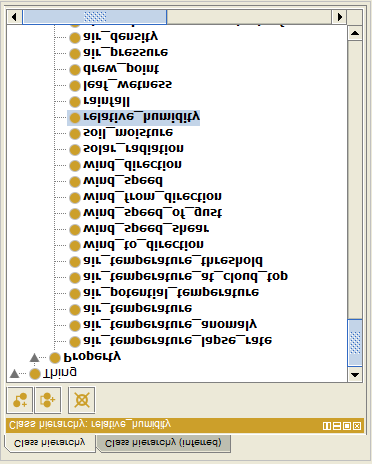The image size is (372, 464).
Task: Click the vertical scrollbar lower arrow button
Action: tap(355, 375)
